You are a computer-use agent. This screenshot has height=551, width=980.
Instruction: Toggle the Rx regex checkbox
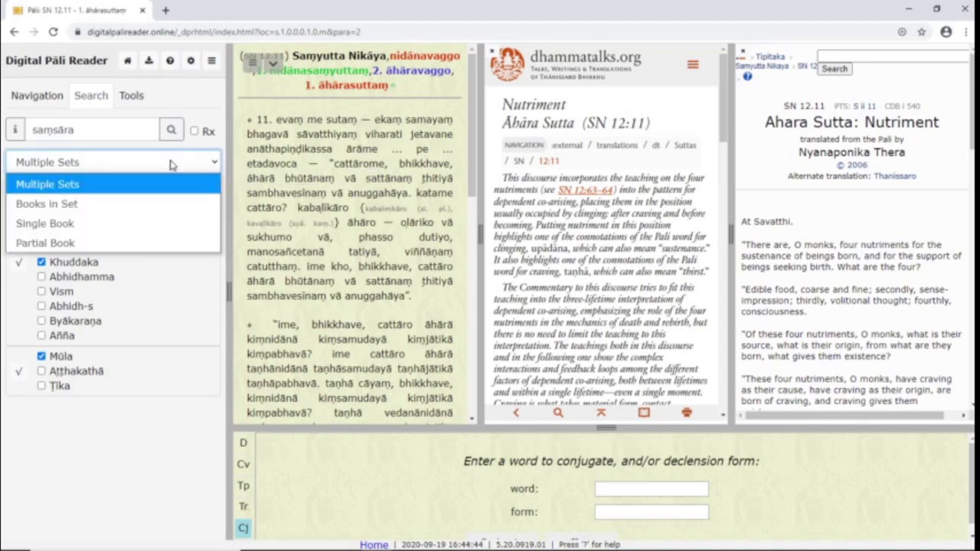[x=194, y=131]
